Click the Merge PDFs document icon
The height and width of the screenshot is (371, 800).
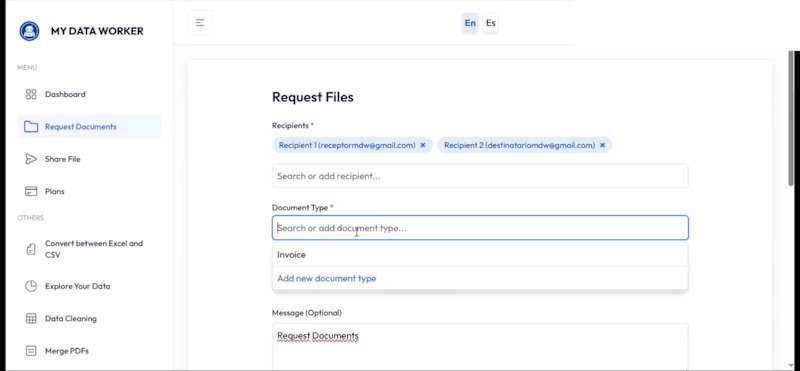coord(31,351)
